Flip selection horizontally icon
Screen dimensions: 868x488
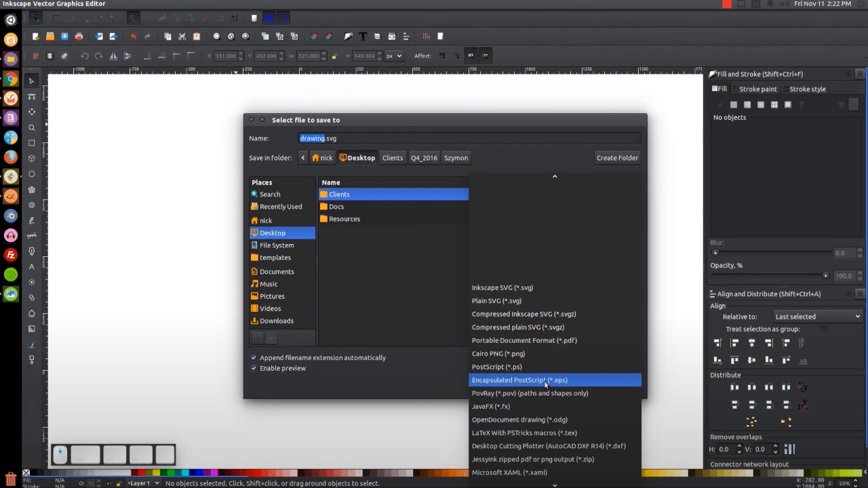point(113,56)
